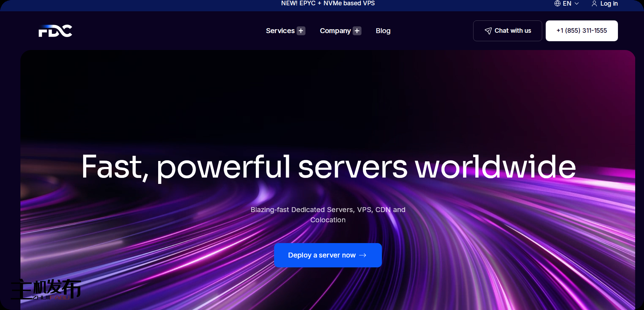Click the plus icon beside Services

(x=301, y=31)
